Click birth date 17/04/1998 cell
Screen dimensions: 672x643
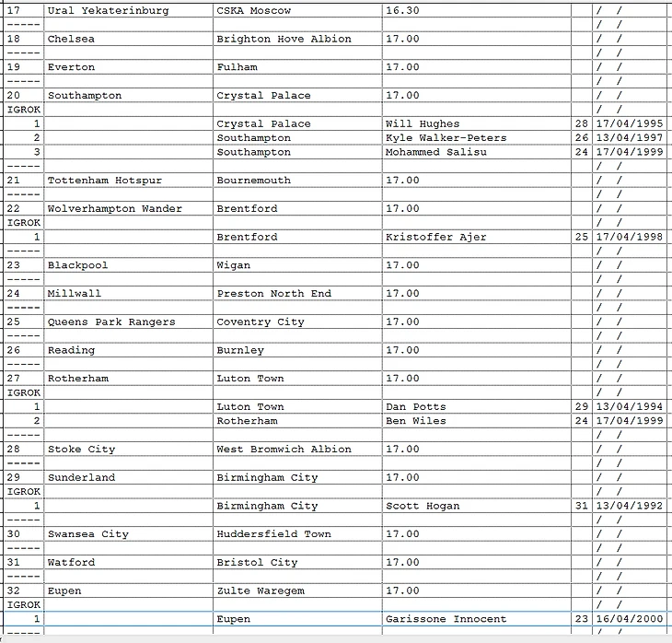[629, 237]
